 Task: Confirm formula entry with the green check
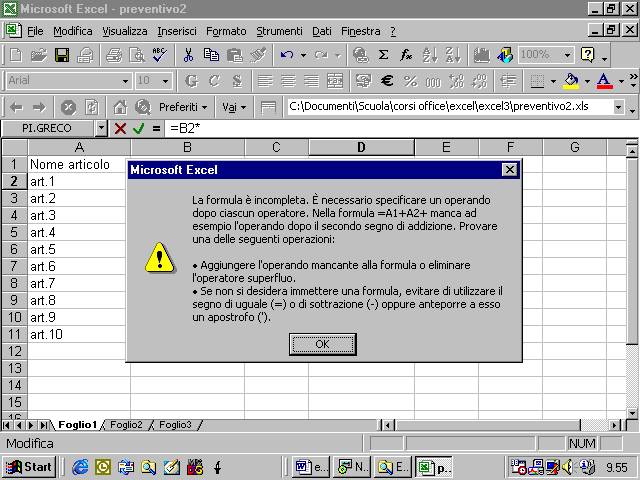click(x=138, y=129)
